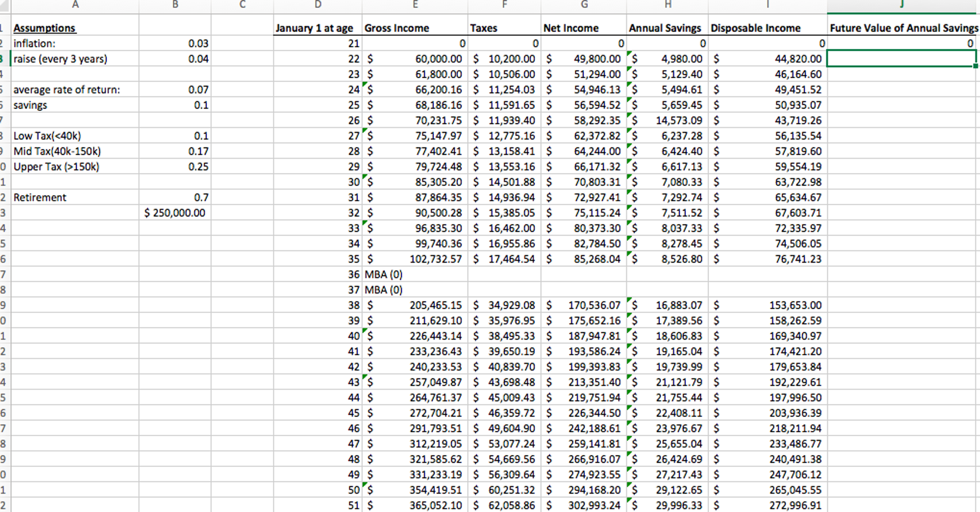Click the Assumptions header cell

pyautogui.click(x=75, y=28)
